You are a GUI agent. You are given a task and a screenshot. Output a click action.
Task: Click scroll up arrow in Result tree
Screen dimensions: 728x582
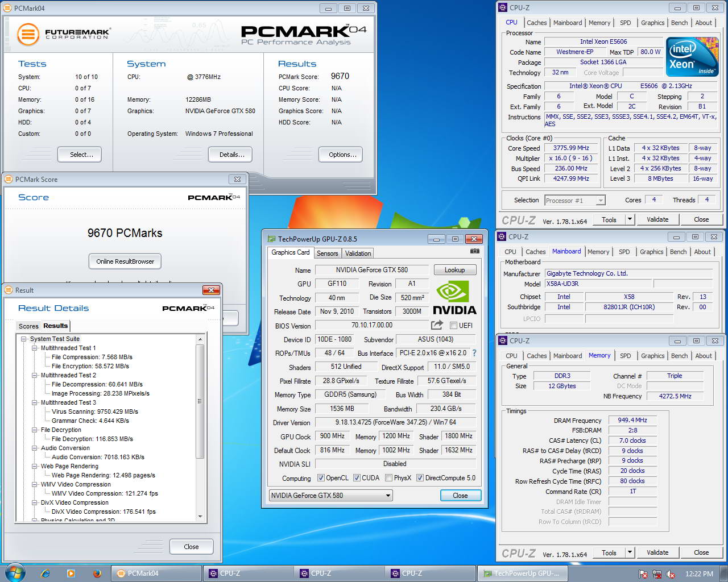pyautogui.click(x=200, y=339)
